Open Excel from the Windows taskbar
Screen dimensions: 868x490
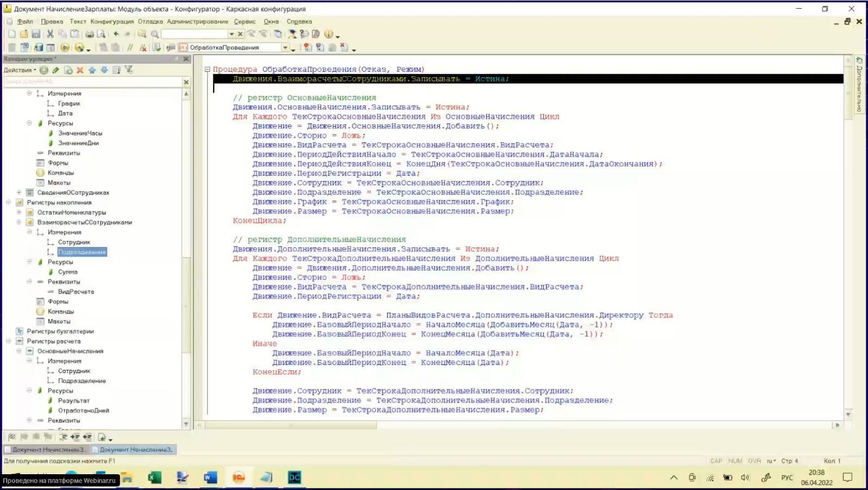click(x=154, y=477)
